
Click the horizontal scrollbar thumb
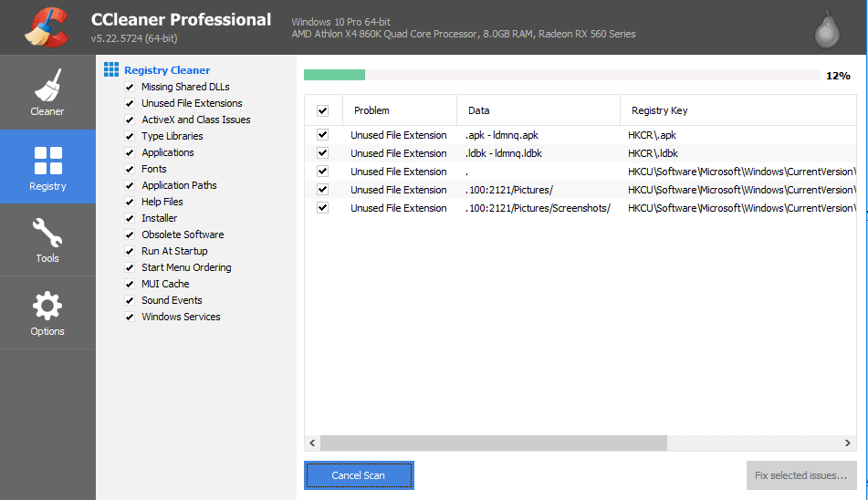coord(494,443)
